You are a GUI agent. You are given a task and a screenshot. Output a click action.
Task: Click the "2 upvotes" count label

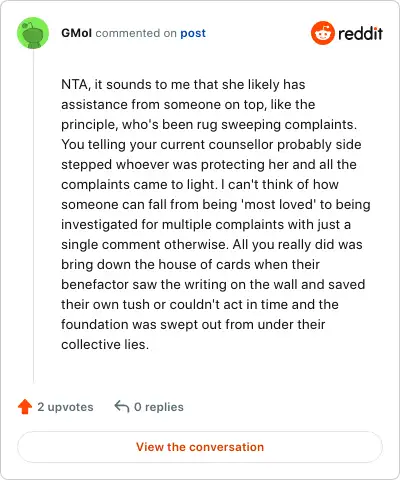(65, 407)
